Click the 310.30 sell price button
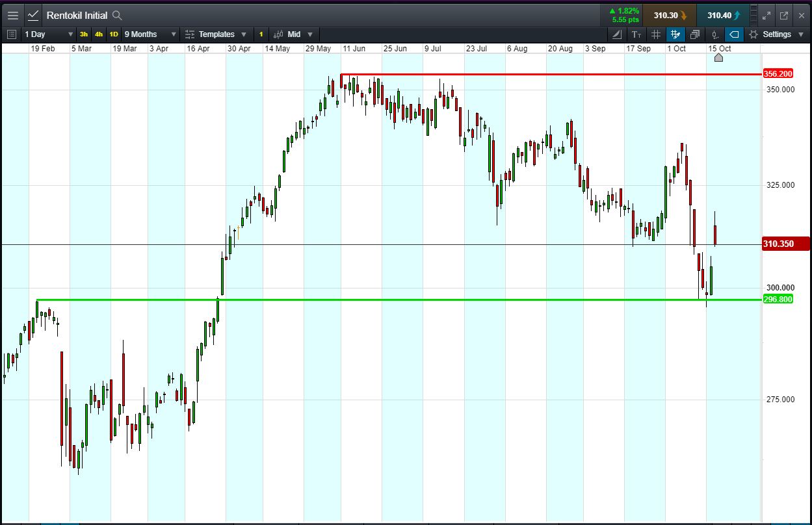The image size is (812, 525). tap(670, 15)
